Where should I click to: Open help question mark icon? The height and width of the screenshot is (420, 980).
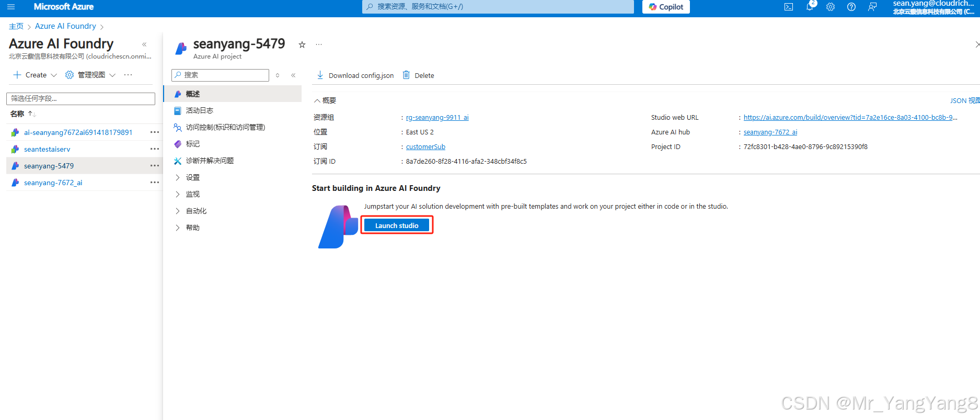(851, 7)
